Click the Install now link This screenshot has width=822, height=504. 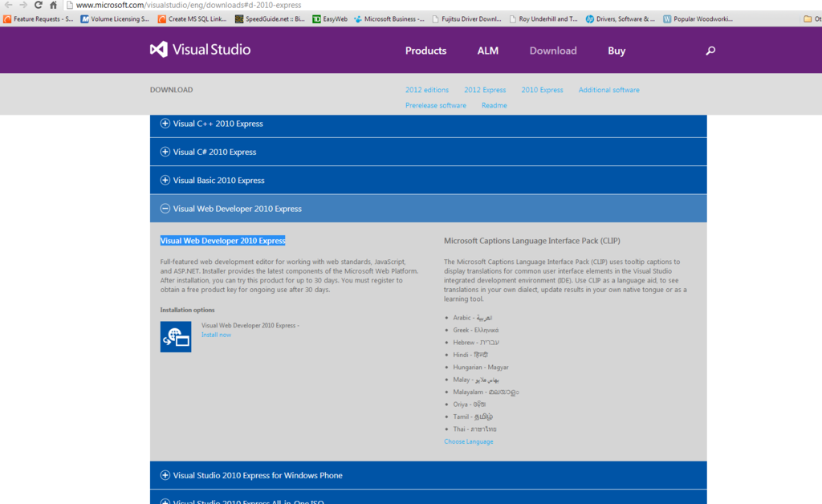point(216,335)
